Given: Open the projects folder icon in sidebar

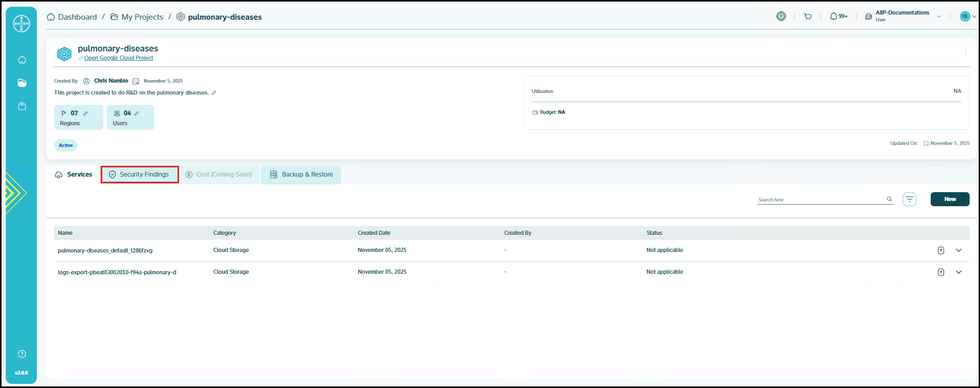Looking at the screenshot, I should (22, 83).
